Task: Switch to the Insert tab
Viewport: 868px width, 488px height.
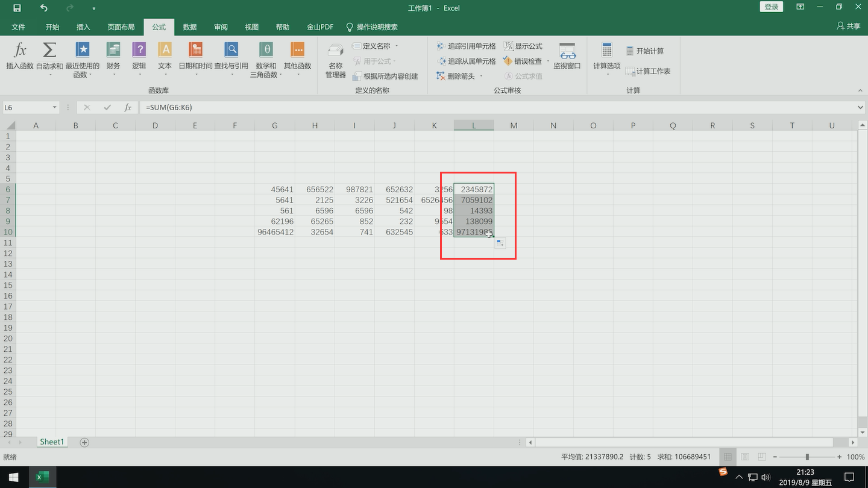Action: pos(83,27)
